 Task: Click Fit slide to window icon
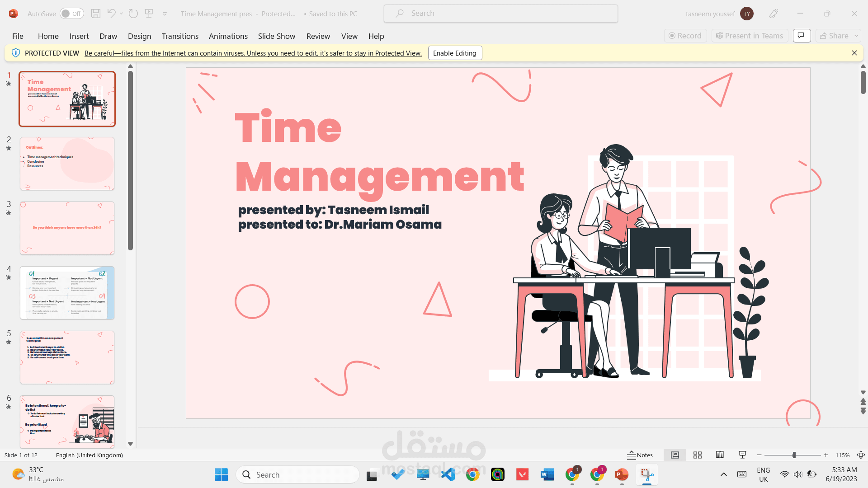click(861, 455)
